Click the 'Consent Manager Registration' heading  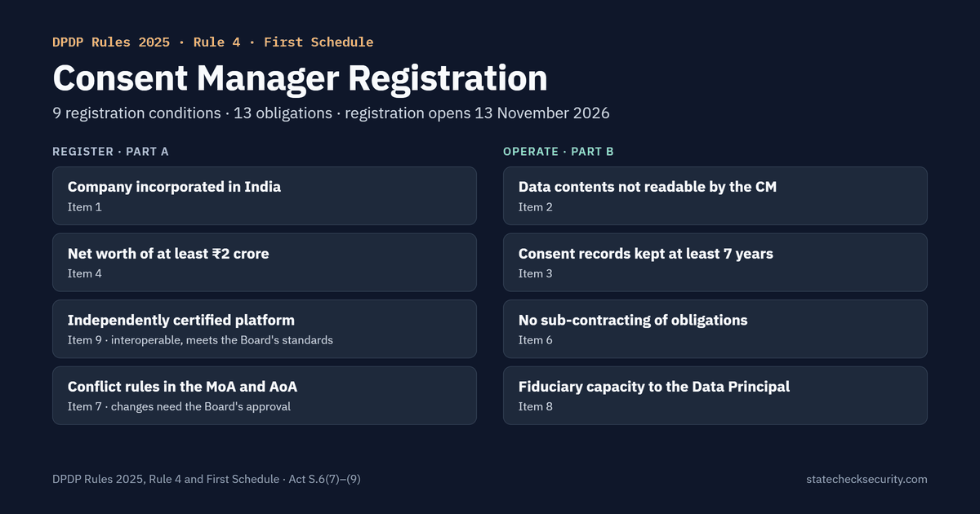pos(300,78)
